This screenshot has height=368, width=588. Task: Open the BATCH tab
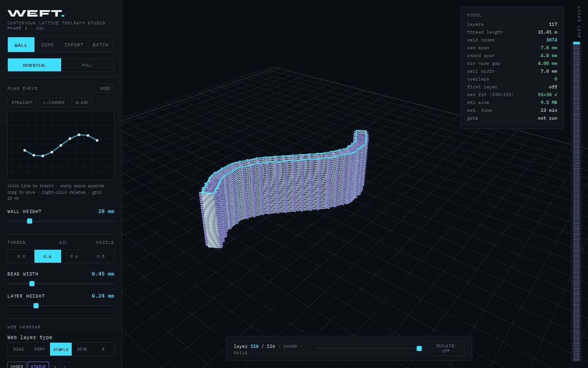[101, 45]
